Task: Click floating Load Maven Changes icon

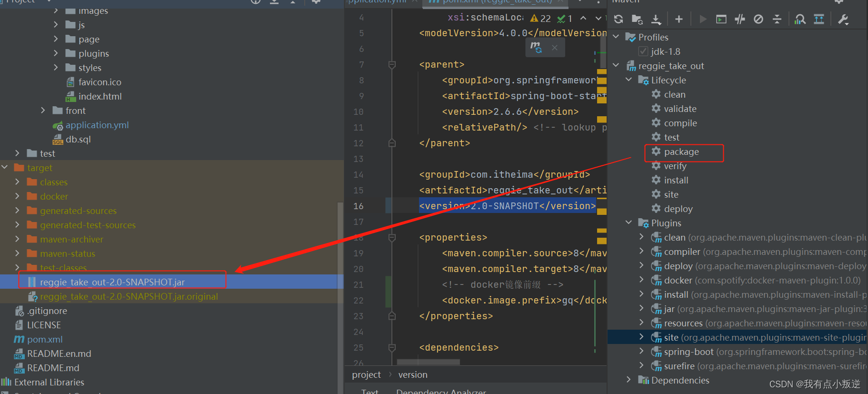Action: [536, 48]
